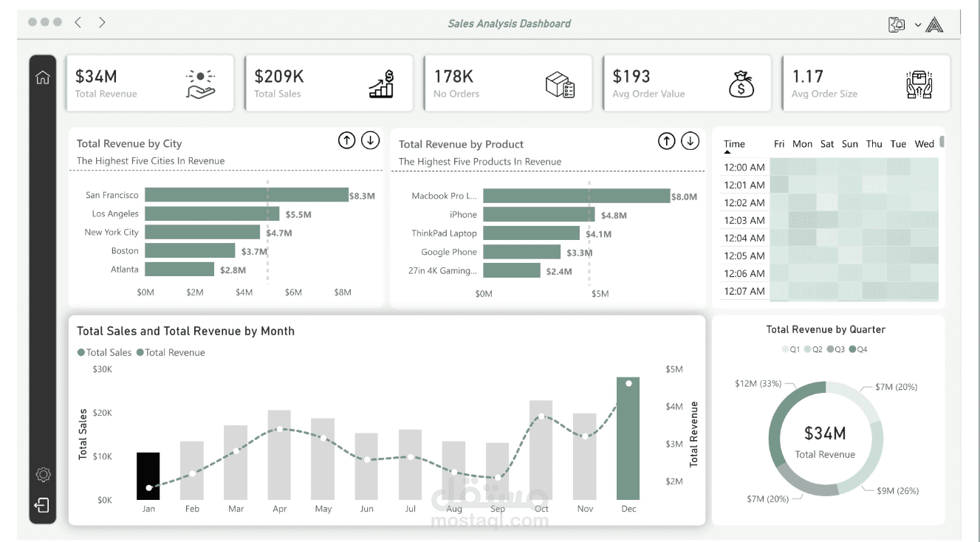
Task: Click the money bag icon on Avg Order Value
Action: (x=739, y=84)
